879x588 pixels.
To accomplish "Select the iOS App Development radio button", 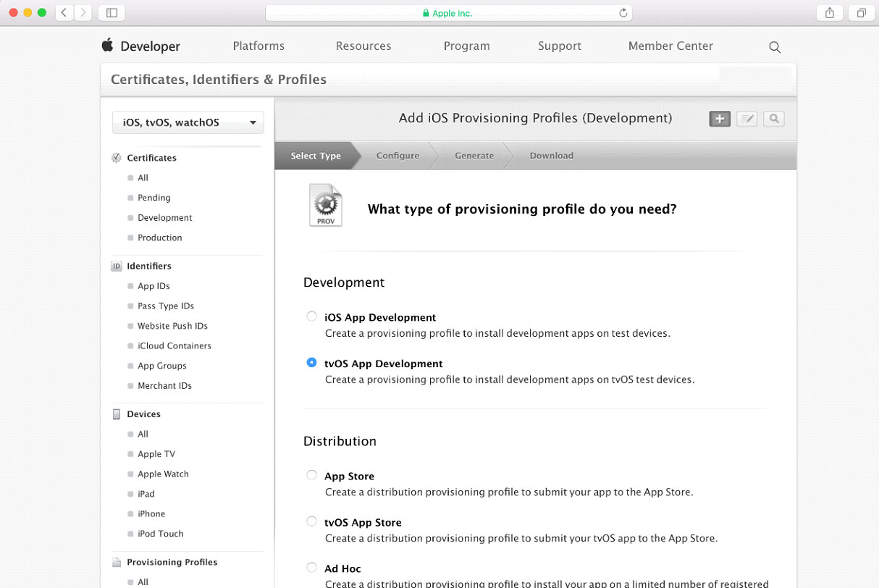I will click(x=311, y=316).
